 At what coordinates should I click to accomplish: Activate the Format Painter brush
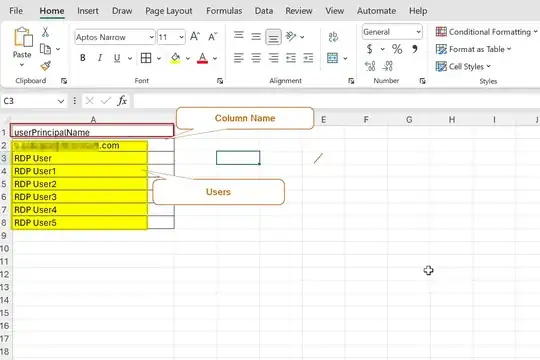pyautogui.click(x=45, y=65)
